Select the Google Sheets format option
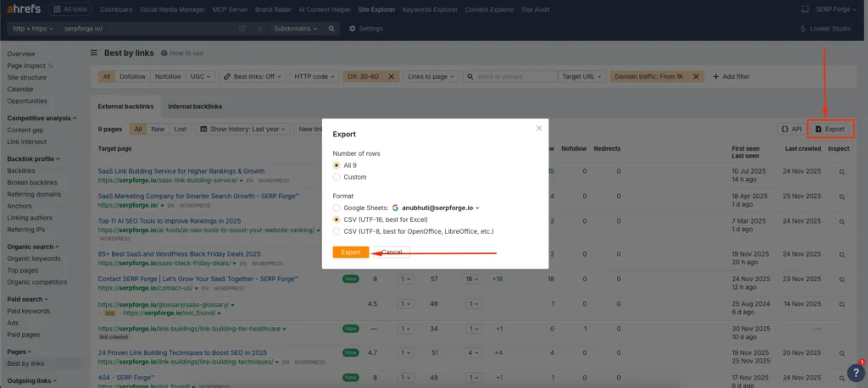 [x=337, y=208]
